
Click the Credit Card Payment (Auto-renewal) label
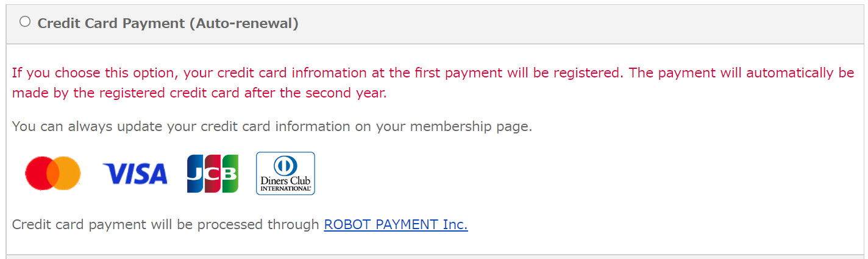pyautogui.click(x=168, y=24)
